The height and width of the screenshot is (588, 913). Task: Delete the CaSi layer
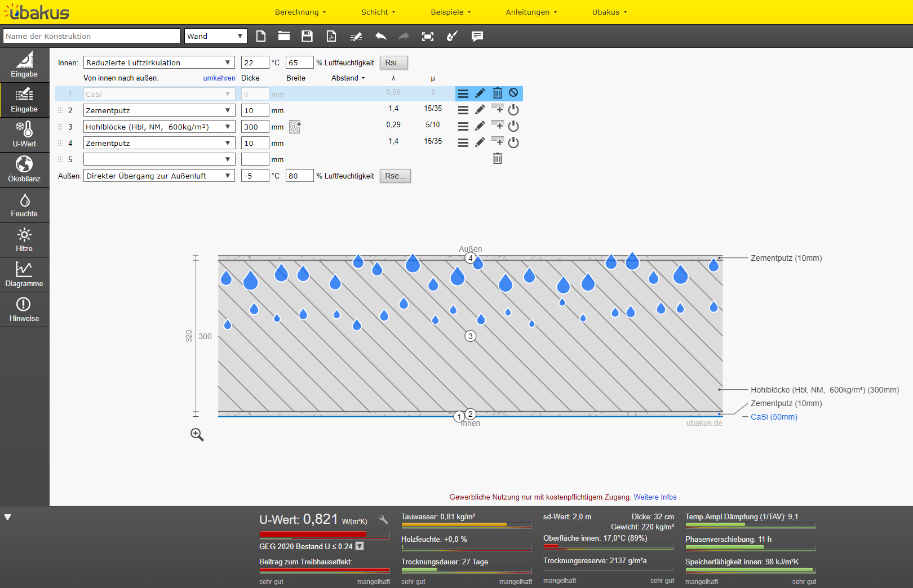point(498,93)
